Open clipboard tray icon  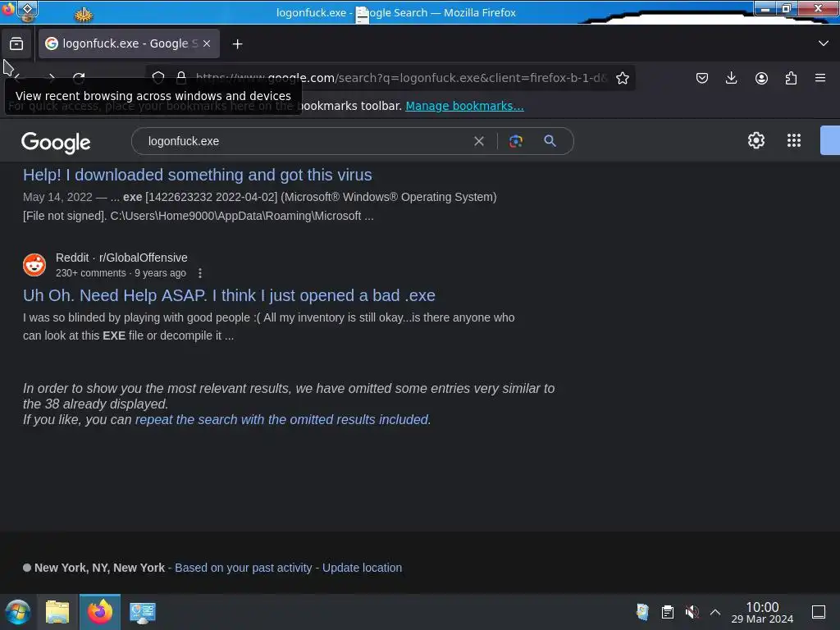[667, 612]
